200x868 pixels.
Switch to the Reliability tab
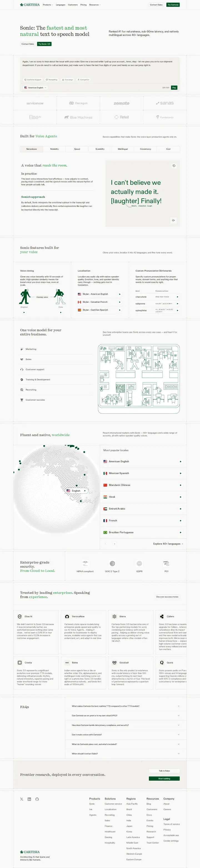[x=54, y=149]
